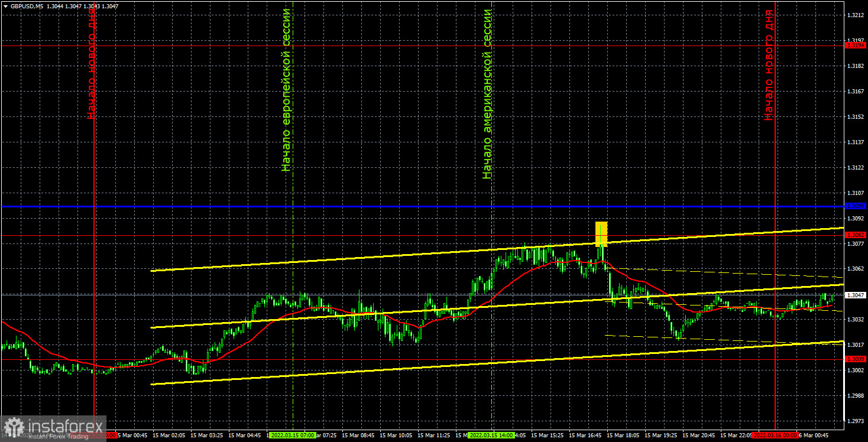This screenshot has height=442, width=868.
Task: Click price axis value 1.3152
Action: (854, 117)
